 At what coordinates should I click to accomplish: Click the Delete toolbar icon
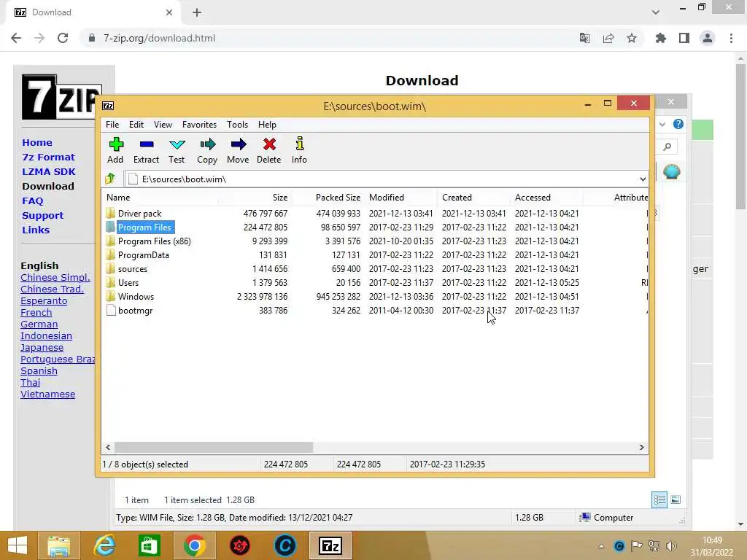point(269,144)
